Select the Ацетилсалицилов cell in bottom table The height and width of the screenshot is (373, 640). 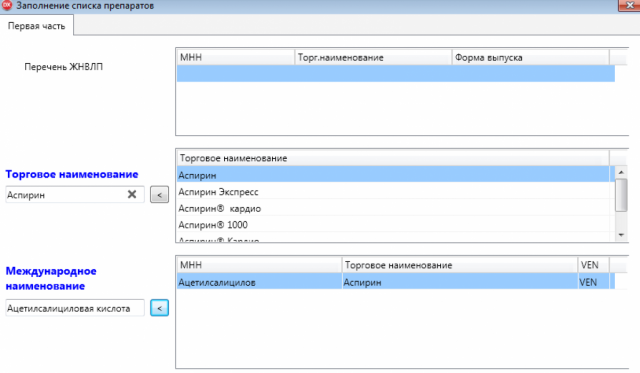point(259,282)
